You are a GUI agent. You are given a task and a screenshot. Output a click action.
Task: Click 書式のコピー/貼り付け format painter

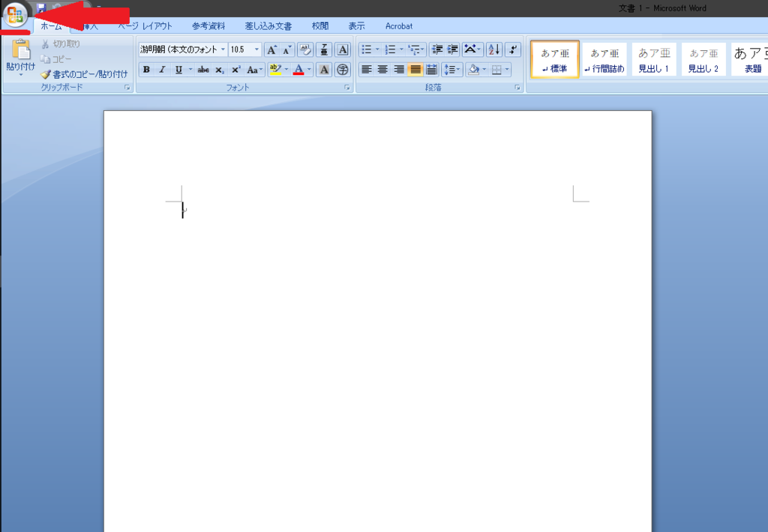84,74
